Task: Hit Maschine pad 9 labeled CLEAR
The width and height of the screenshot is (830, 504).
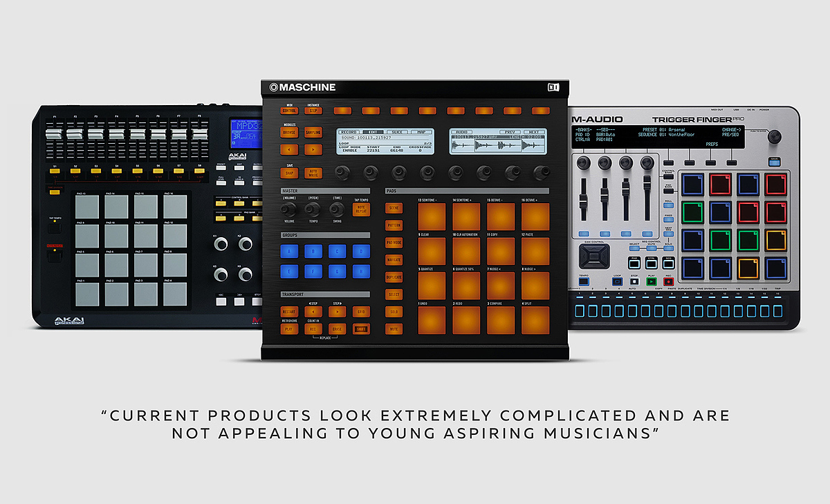Action: (432, 251)
